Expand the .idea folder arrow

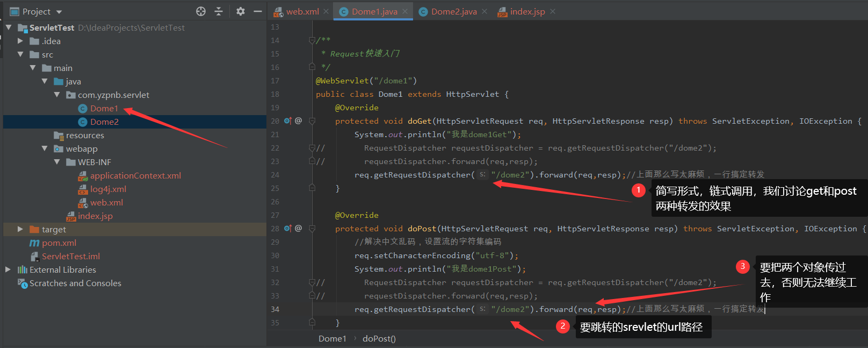[20, 41]
